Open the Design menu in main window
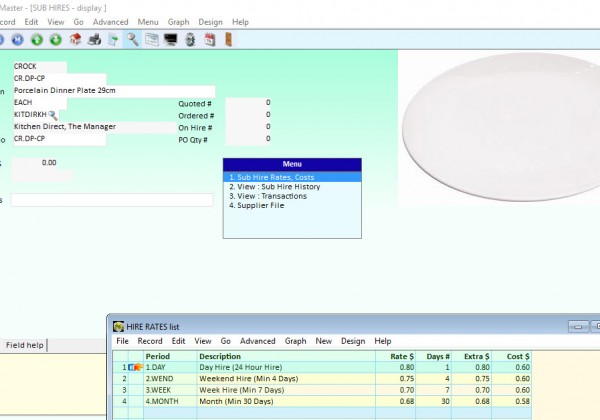This screenshot has width=600, height=420. 210,22
